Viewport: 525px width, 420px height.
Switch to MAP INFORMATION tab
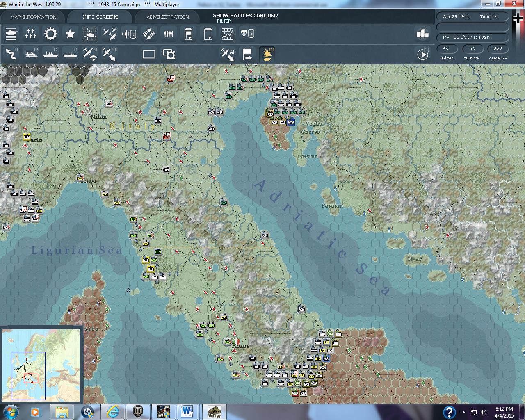[33, 17]
